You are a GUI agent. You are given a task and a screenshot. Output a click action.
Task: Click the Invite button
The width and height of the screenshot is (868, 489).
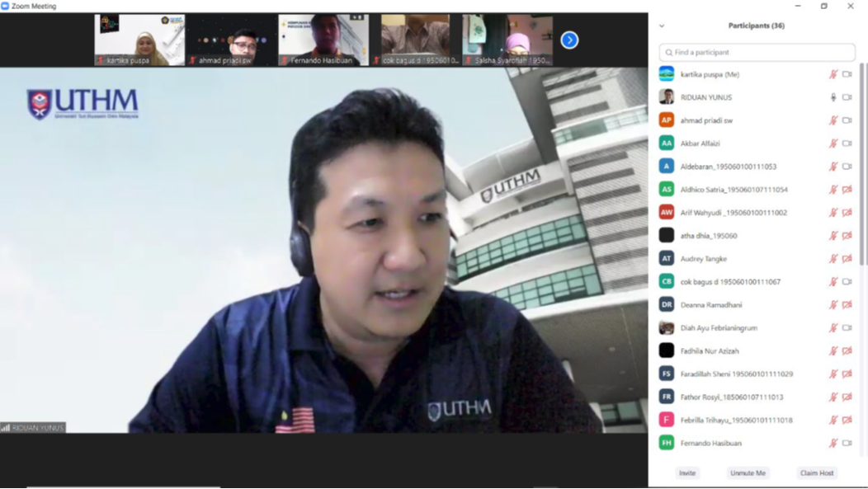click(687, 473)
